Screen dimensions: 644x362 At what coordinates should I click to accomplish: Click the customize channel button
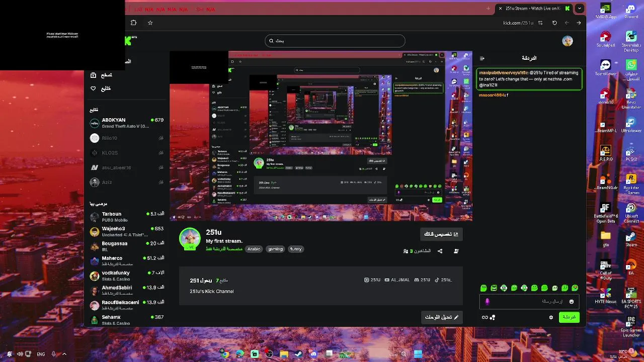[441, 234]
